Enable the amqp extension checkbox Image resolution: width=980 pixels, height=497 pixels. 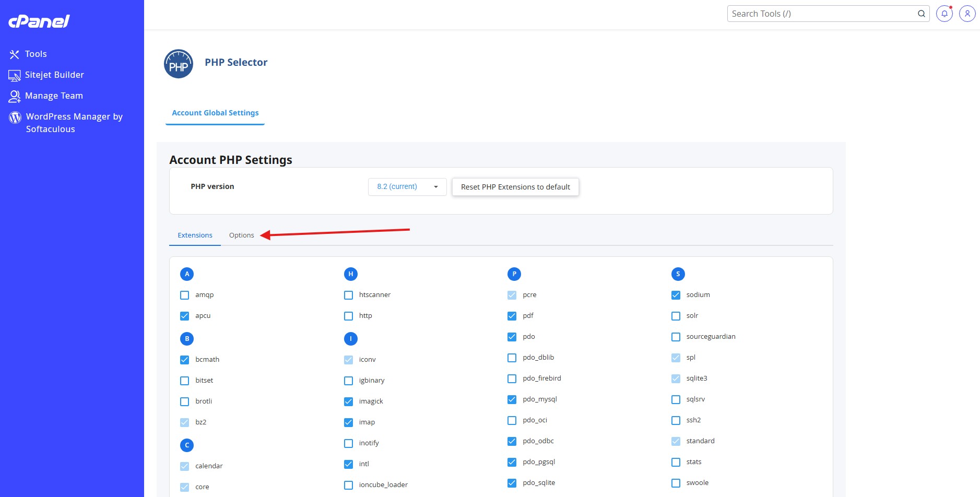pyautogui.click(x=184, y=295)
